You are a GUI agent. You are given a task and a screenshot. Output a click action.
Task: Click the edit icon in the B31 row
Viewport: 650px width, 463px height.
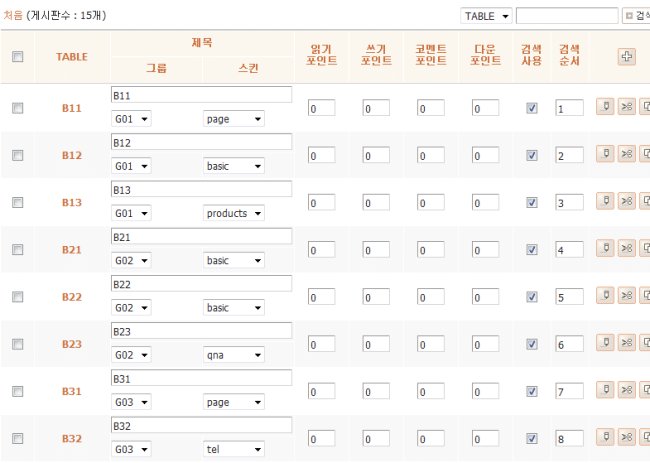pyautogui.click(x=605, y=390)
